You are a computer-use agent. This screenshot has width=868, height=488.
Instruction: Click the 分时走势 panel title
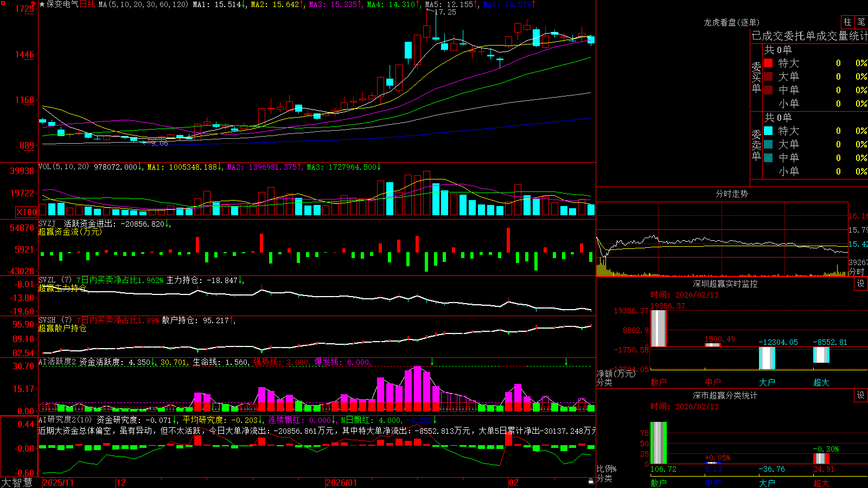pyautogui.click(x=731, y=194)
